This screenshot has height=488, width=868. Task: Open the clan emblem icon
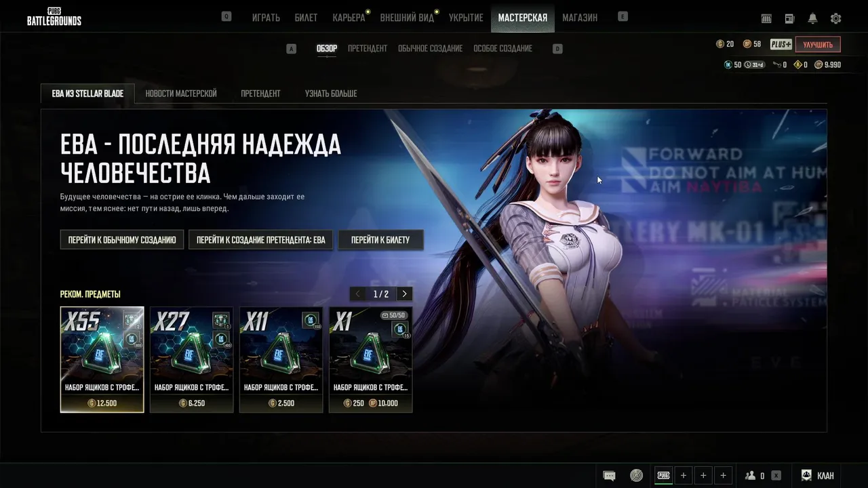point(807,476)
